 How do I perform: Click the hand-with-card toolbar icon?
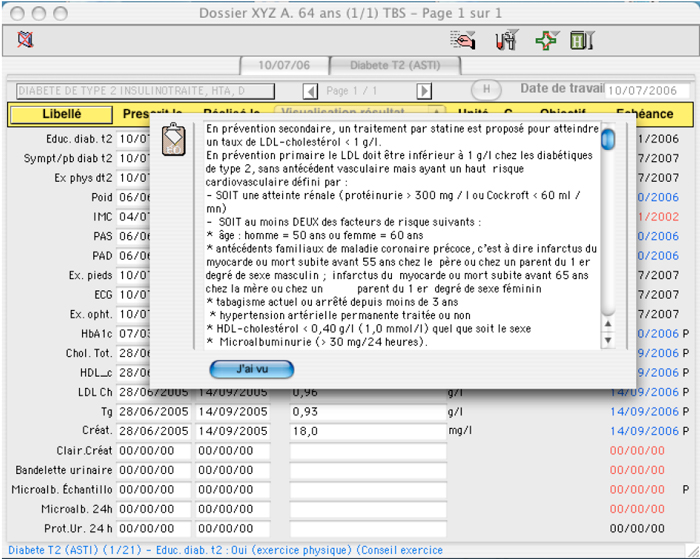coord(463,41)
